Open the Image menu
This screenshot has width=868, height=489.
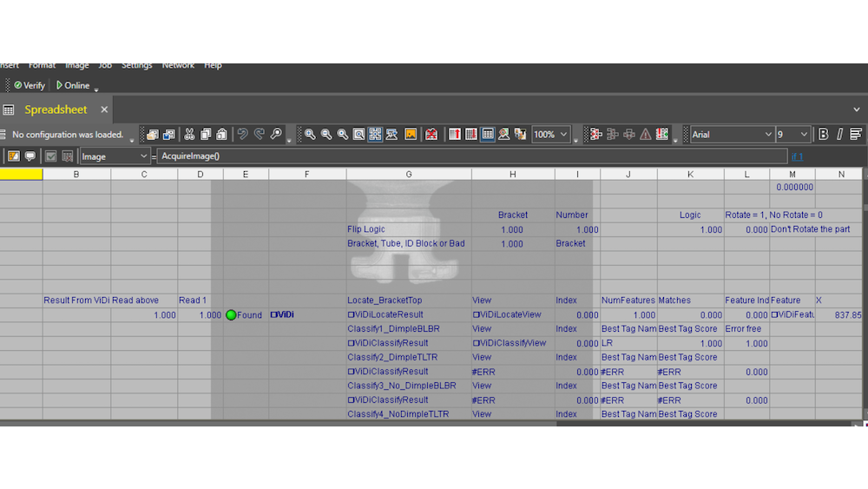pyautogui.click(x=77, y=65)
